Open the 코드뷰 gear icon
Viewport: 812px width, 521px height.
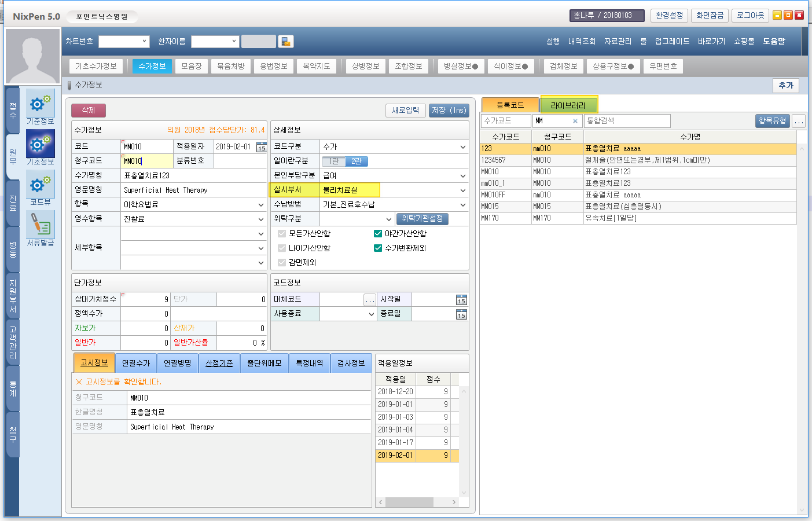tap(40, 184)
